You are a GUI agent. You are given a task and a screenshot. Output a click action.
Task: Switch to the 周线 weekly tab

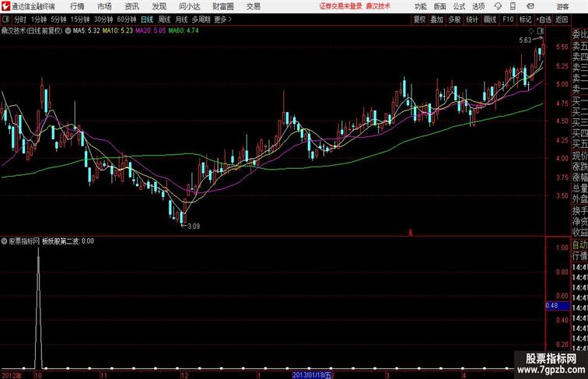(x=164, y=19)
